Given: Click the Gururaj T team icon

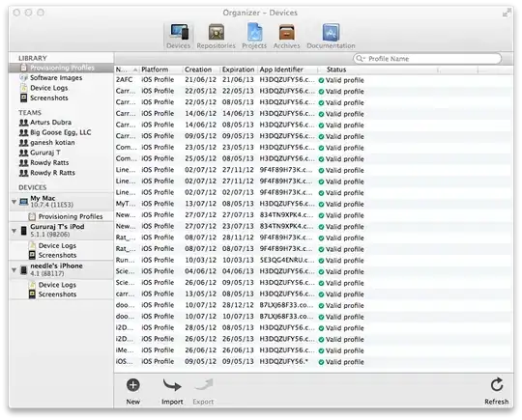Looking at the screenshot, I should (23, 153).
